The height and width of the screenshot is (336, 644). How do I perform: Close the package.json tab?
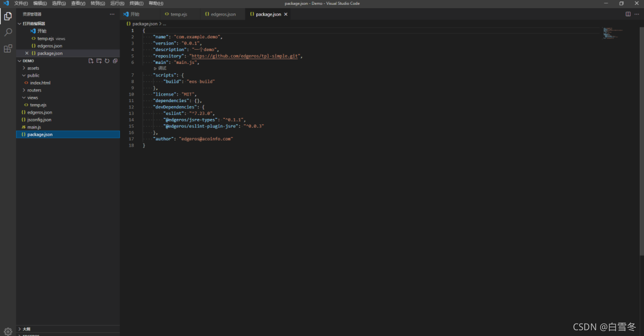(x=286, y=14)
